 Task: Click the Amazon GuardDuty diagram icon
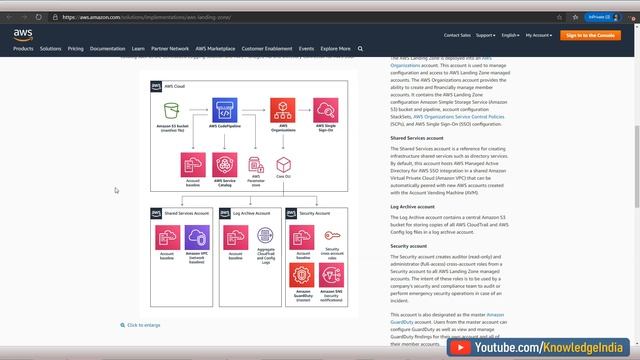pyautogui.click(x=302, y=275)
